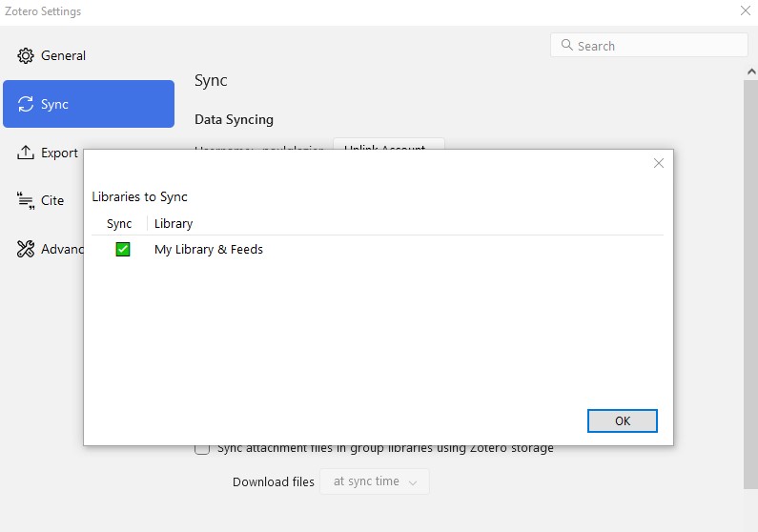Click the Export upload icon
The height and width of the screenshot is (532, 758).
coord(26,153)
